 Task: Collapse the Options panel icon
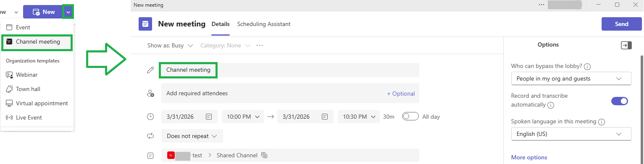tap(626, 45)
